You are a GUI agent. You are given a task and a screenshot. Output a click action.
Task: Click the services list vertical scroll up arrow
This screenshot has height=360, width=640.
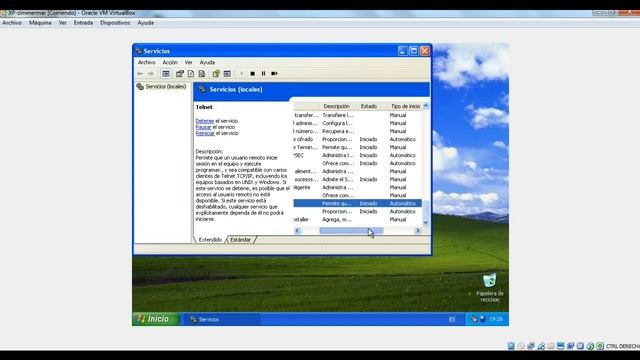426,106
